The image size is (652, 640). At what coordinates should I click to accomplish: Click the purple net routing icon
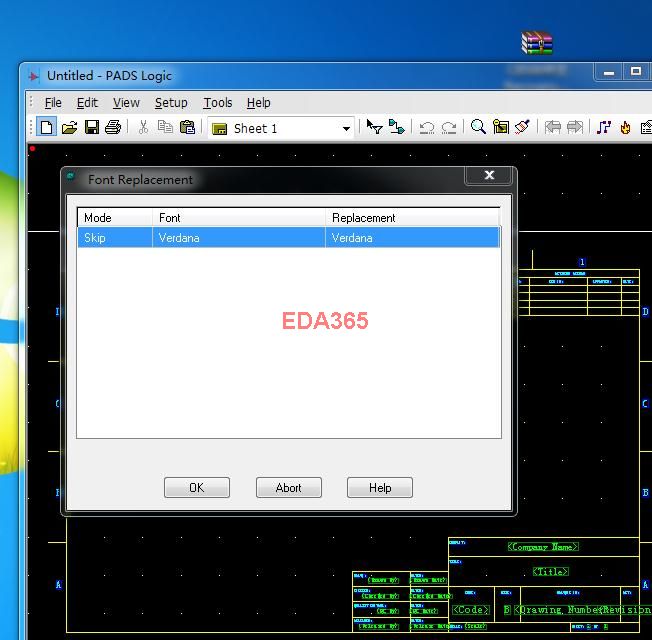point(603,127)
